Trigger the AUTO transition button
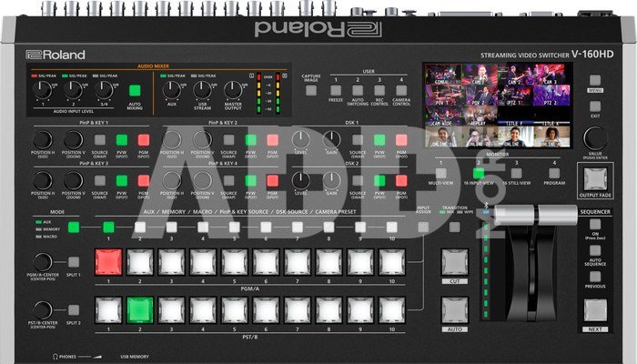Viewport: 637px width, 364px height. click(455, 310)
